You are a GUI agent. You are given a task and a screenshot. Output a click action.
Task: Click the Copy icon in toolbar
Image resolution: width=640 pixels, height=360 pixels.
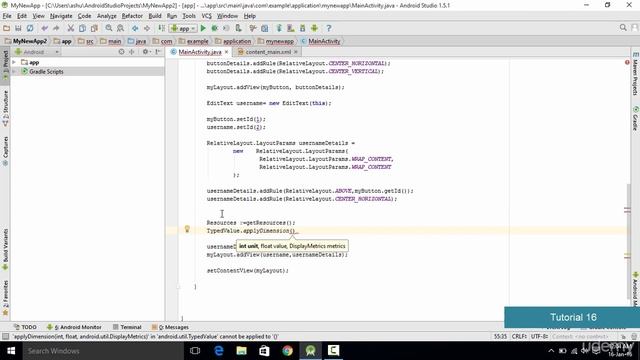coord(82,28)
